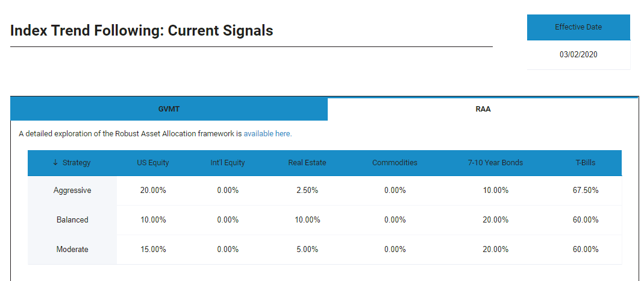Open the "available here." link
Viewport: 644px width, 281px height.
(267, 134)
